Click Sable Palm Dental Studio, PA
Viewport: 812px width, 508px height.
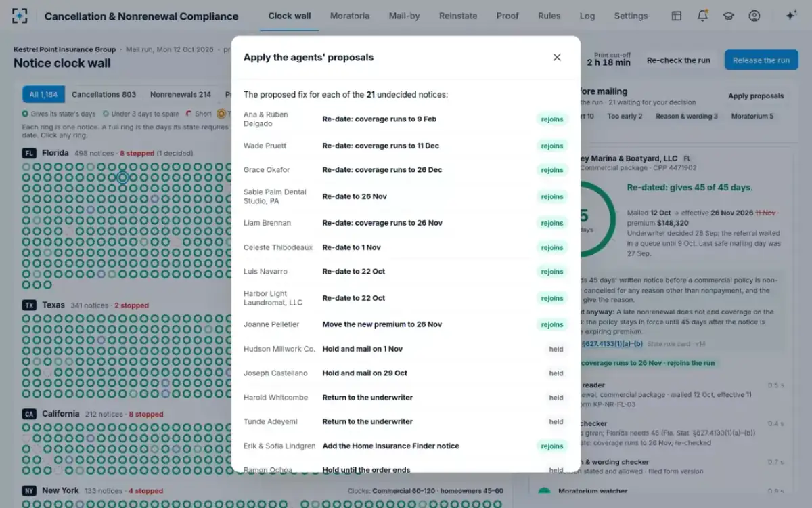click(x=275, y=196)
